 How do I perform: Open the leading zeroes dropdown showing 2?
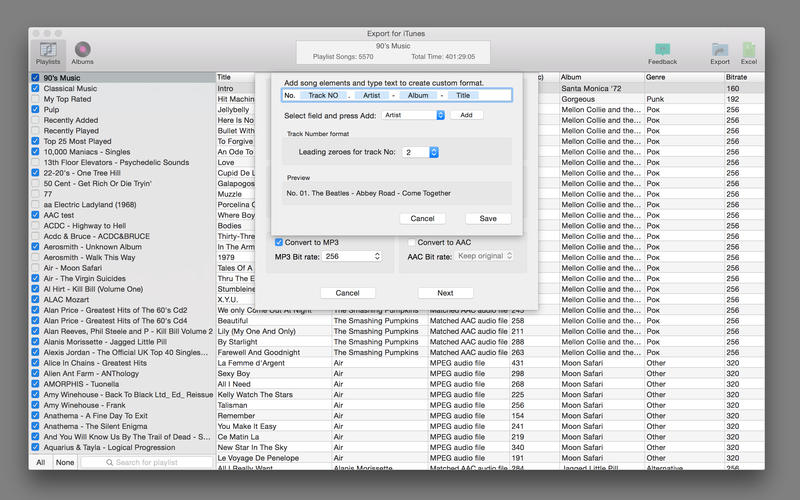(420, 152)
